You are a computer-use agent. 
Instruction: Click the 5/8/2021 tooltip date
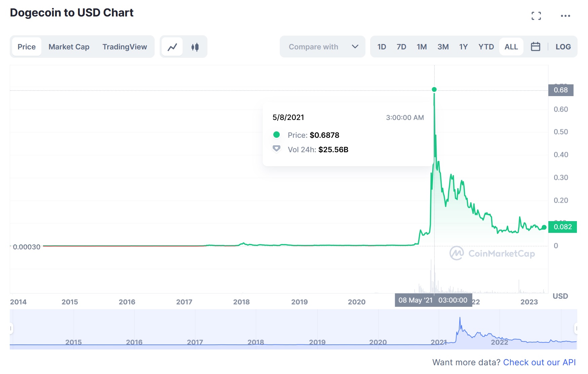pyautogui.click(x=288, y=117)
